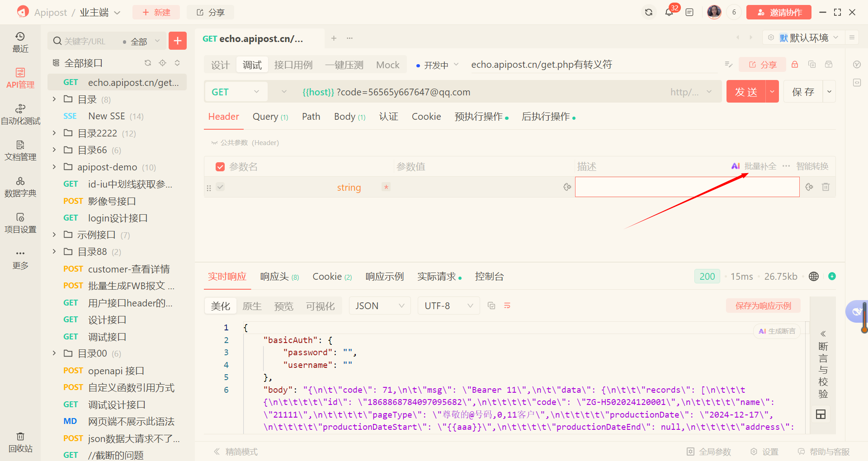Open the GET method dropdown
This screenshot has height=461, width=868.
236,92
